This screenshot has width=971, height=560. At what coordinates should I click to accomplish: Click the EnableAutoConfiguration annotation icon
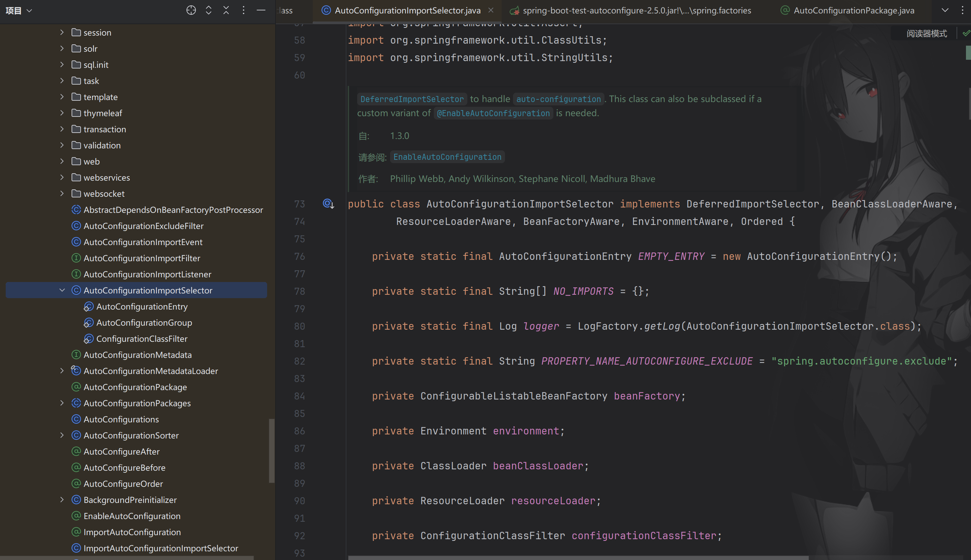76,516
